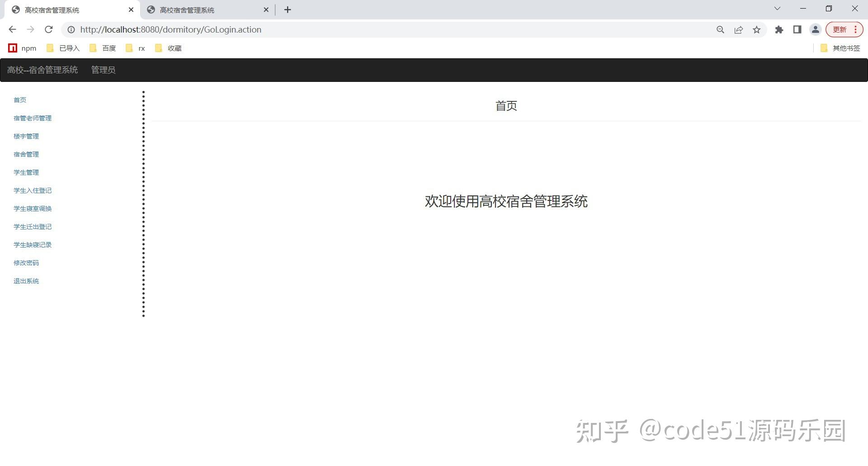Reload the current page
The width and height of the screenshot is (868, 466).
(x=49, y=29)
